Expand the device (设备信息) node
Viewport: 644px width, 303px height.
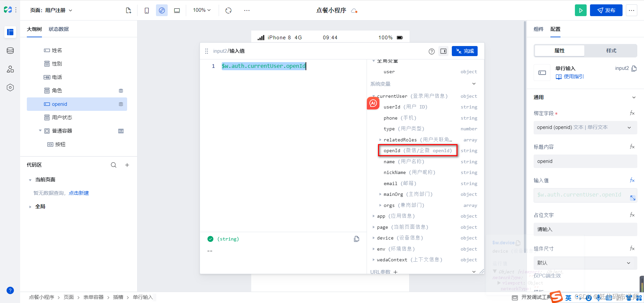[x=373, y=238]
